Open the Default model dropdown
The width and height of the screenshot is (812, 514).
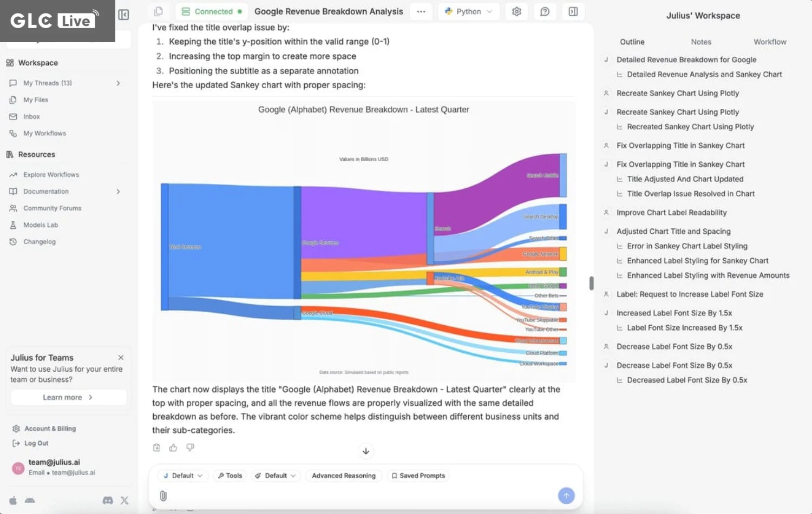click(x=183, y=476)
